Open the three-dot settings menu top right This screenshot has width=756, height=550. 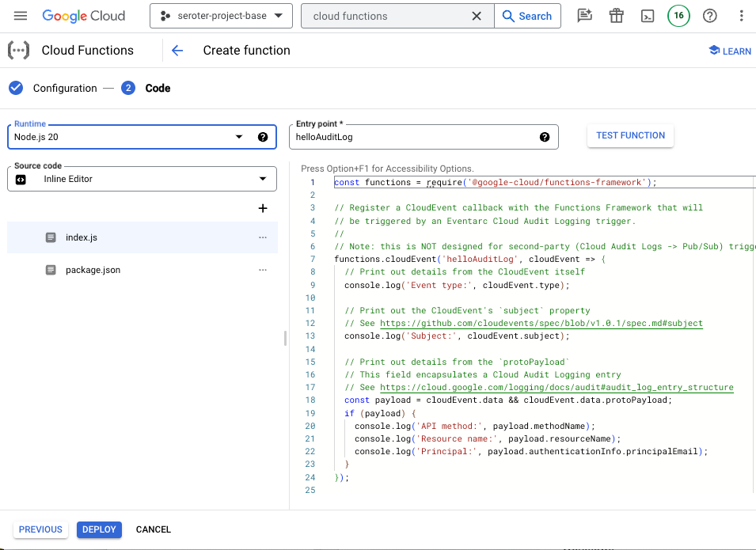pyautogui.click(x=741, y=16)
